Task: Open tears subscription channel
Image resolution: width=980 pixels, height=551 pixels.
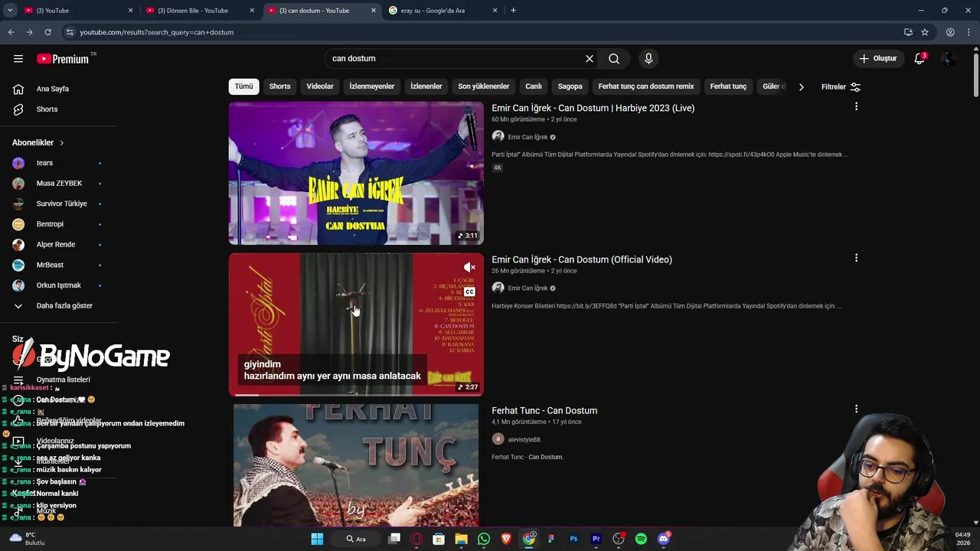Action: (x=44, y=163)
